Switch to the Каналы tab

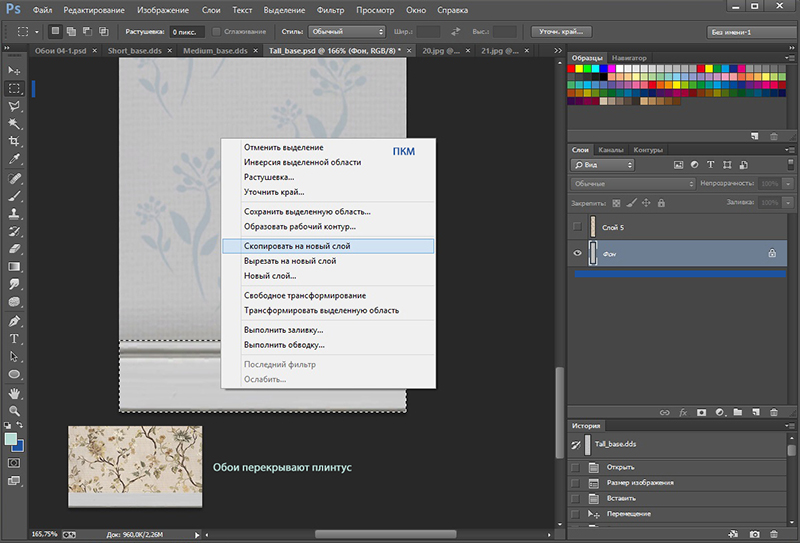612,150
